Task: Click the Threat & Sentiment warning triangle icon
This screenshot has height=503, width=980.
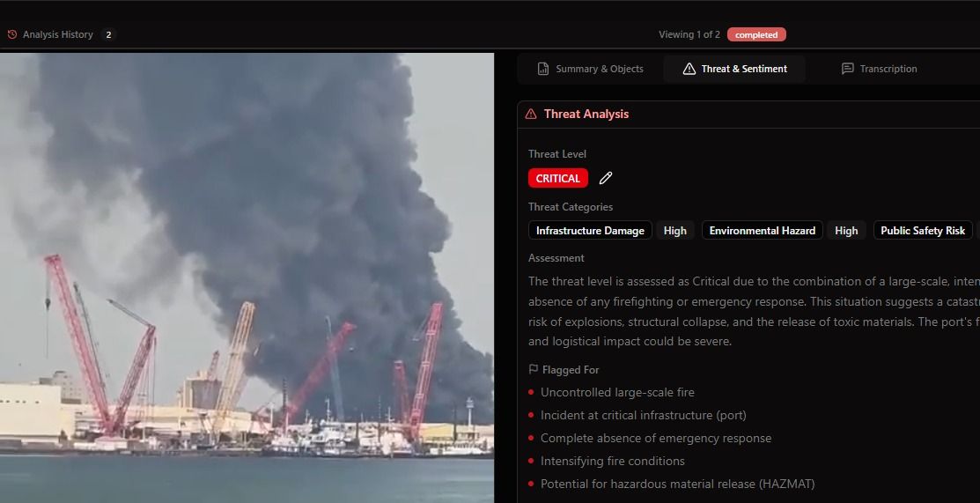Action: (689, 69)
